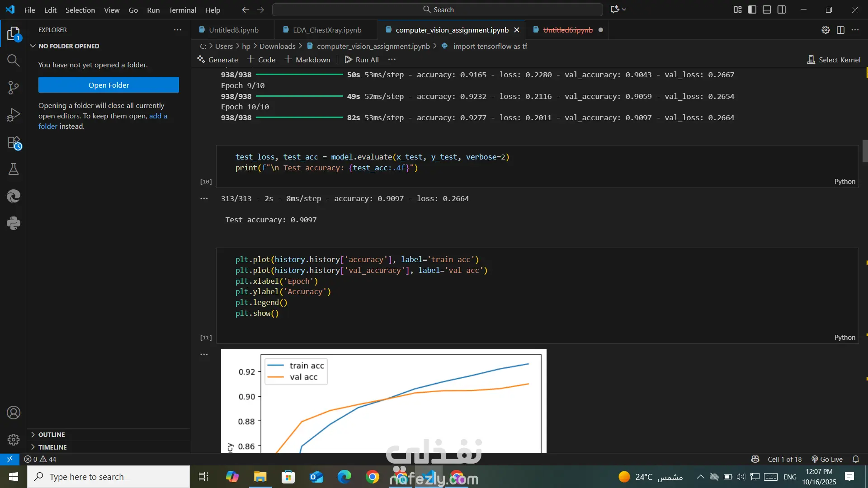Open the Python sidebar panel
This screenshot has width=868, height=488.
[13, 223]
